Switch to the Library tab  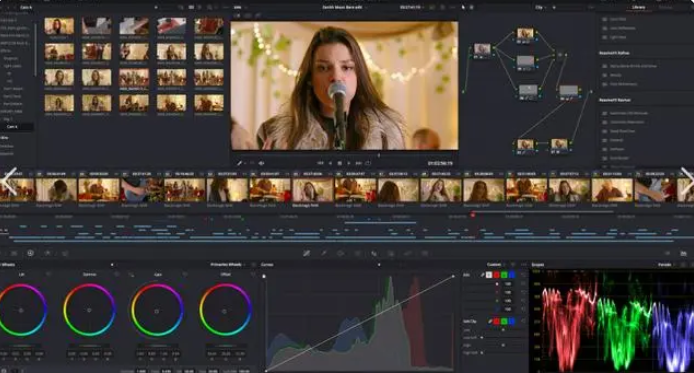tap(639, 8)
